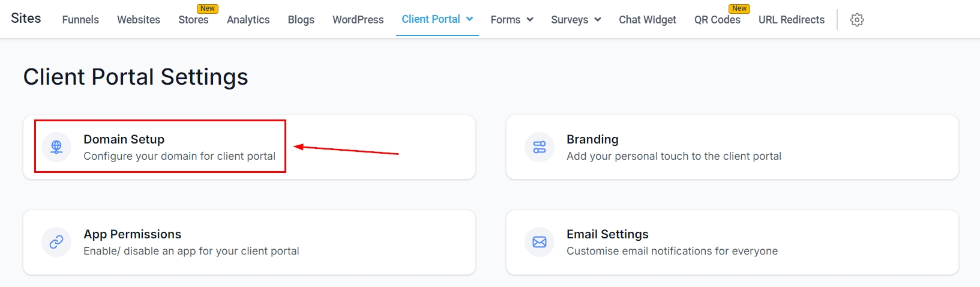
Task: Open the Chat Widget tab
Action: click(x=648, y=20)
